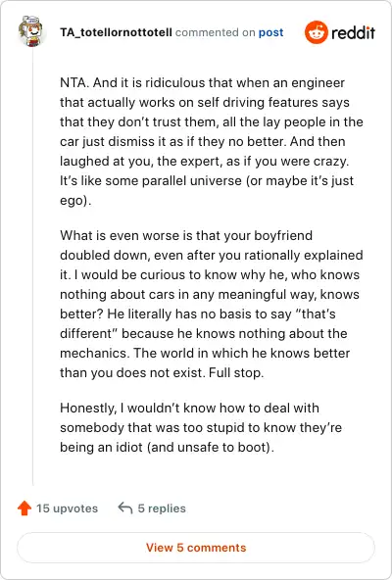Click the paragraph starting "What is even worse"
Image resolution: width=392 pixels, height=580 pixels.
[x=212, y=304]
